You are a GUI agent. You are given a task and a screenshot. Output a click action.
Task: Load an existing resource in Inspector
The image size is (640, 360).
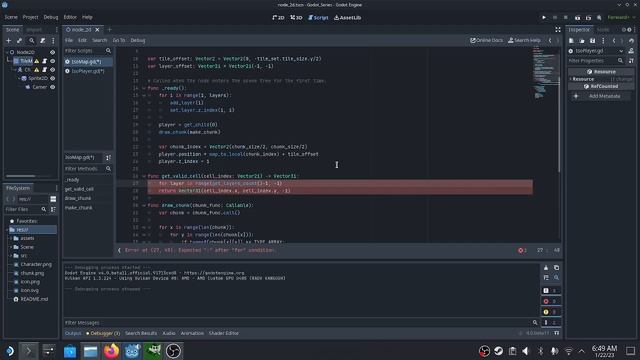click(582, 40)
